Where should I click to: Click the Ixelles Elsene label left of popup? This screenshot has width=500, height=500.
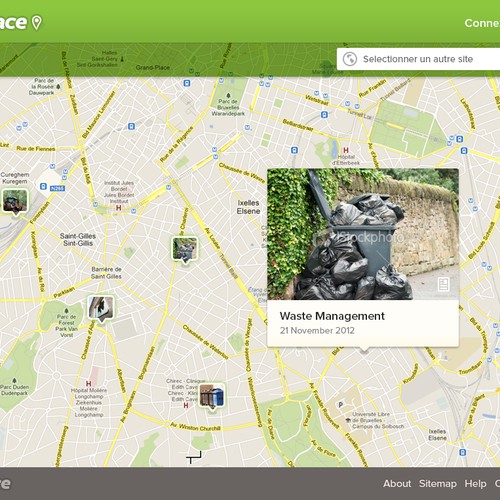pyautogui.click(x=248, y=207)
